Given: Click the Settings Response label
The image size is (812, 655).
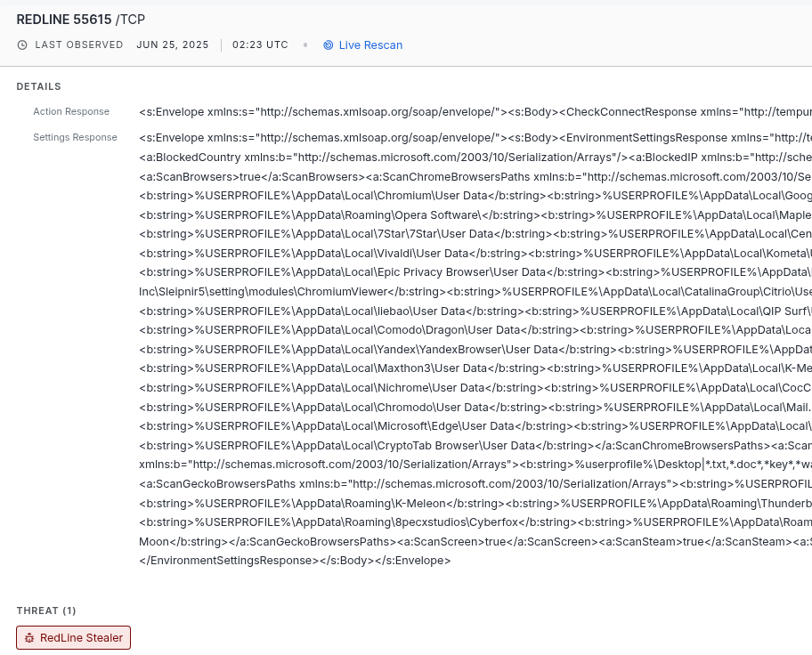Looking at the screenshot, I should coord(75,137).
